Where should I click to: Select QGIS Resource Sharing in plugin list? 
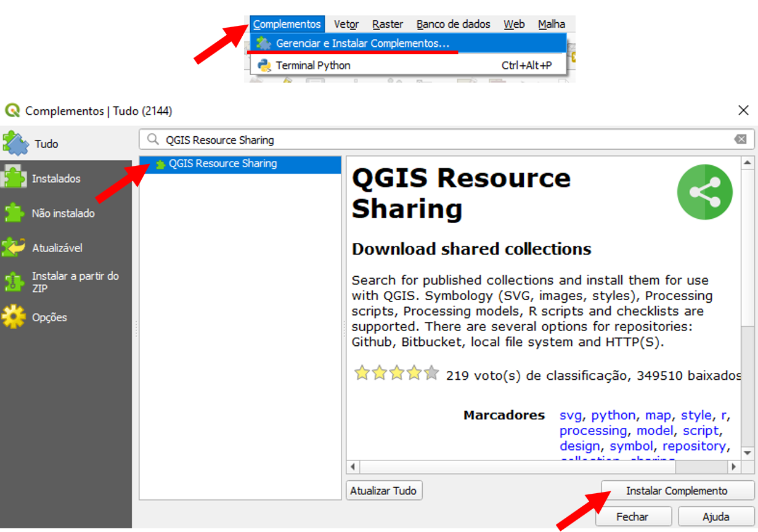pos(222,164)
